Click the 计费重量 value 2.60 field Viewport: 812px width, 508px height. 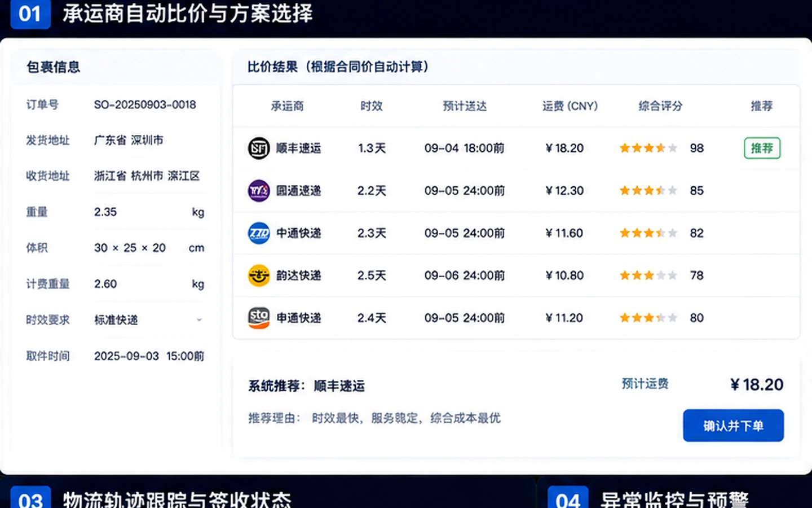[149, 284]
